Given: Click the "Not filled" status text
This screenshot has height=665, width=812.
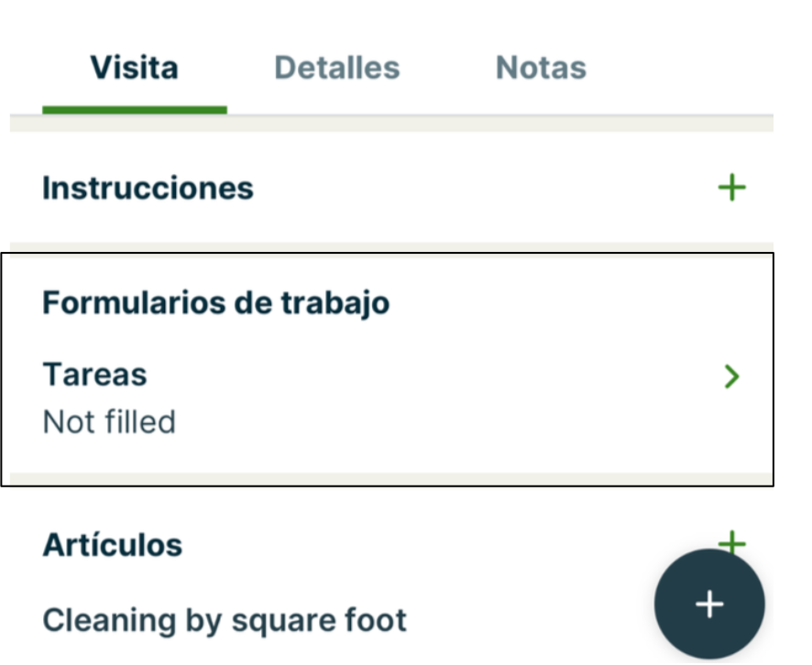Looking at the screenshot, I should click(x=109, y=422).
